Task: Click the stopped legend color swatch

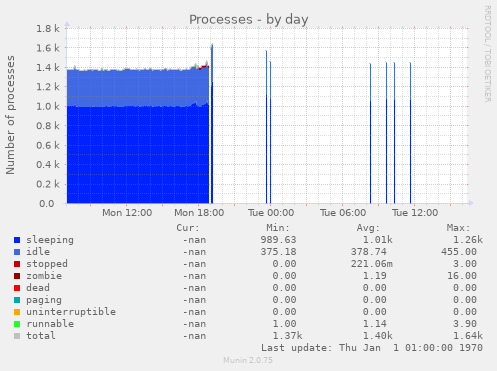Action: pos(17,264)
